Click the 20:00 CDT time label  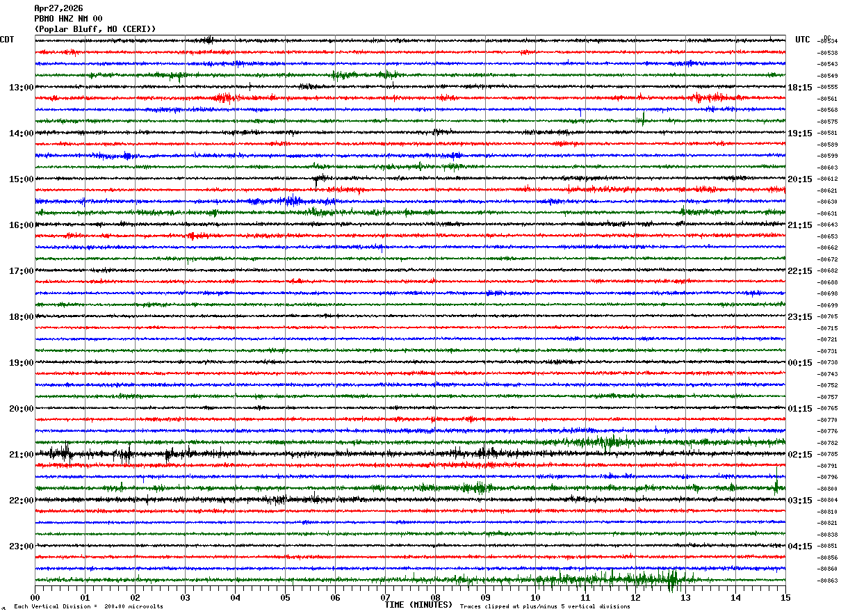[x=22, y=409]
